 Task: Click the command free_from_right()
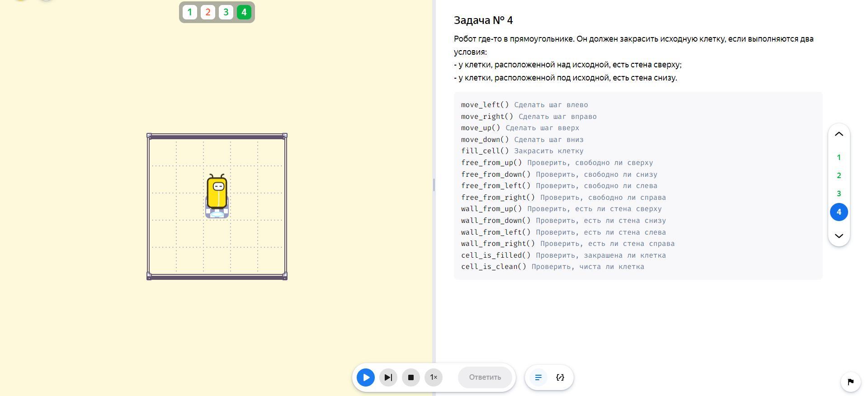point(498,198)
